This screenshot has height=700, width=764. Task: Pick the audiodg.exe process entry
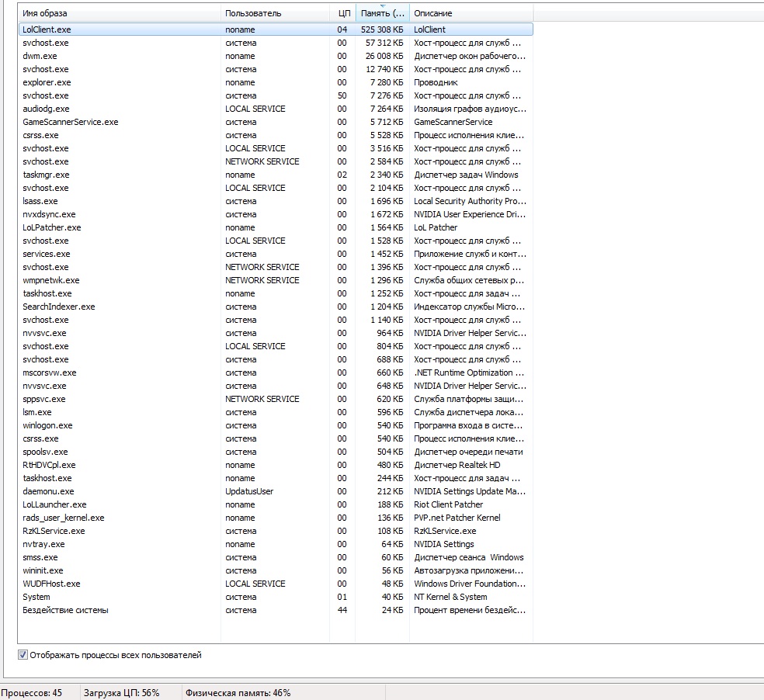point(46,109)
